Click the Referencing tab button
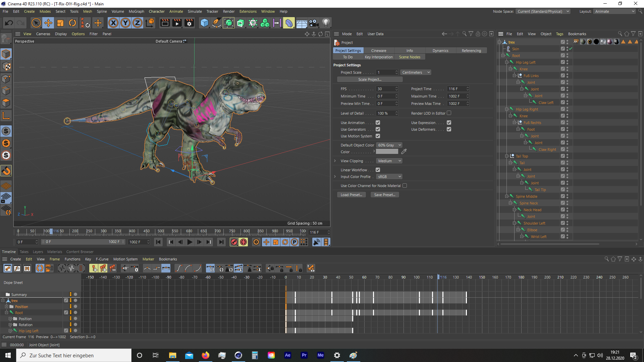Viewport: 644px width, 362px height. tap(471, 51)
